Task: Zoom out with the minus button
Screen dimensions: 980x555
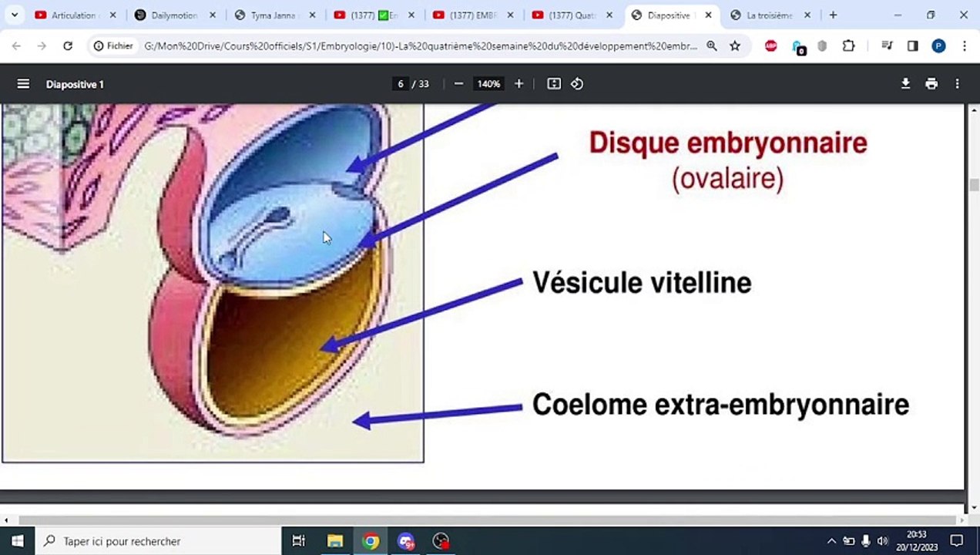Action: click(x=458, y=84)
